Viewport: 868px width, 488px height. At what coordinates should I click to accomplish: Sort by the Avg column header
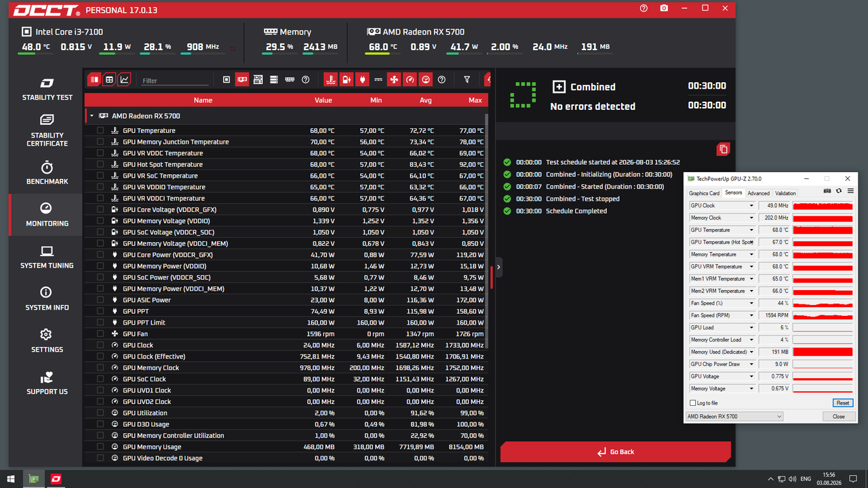(425, 100)
